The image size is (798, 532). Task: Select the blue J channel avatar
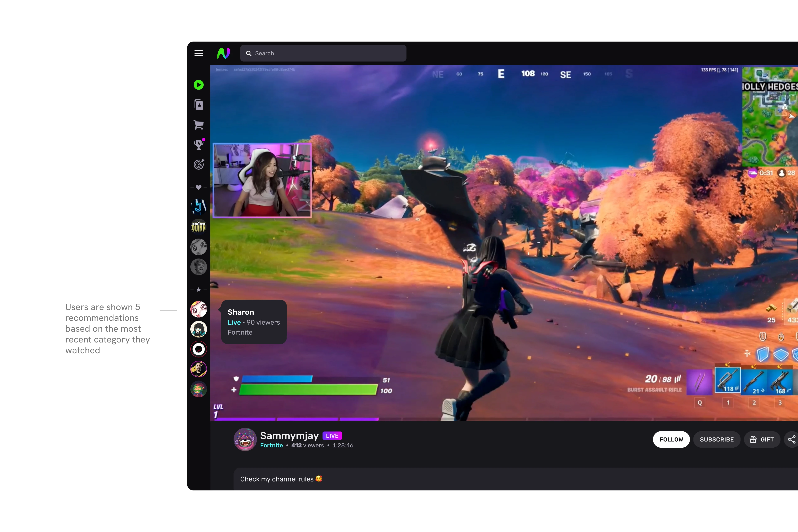pyautogui.click(x=199, y=207)
